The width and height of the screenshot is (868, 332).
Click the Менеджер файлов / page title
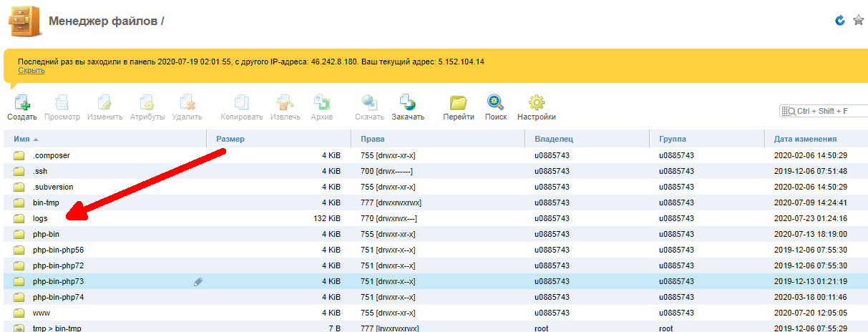click(x=107, y=21)
